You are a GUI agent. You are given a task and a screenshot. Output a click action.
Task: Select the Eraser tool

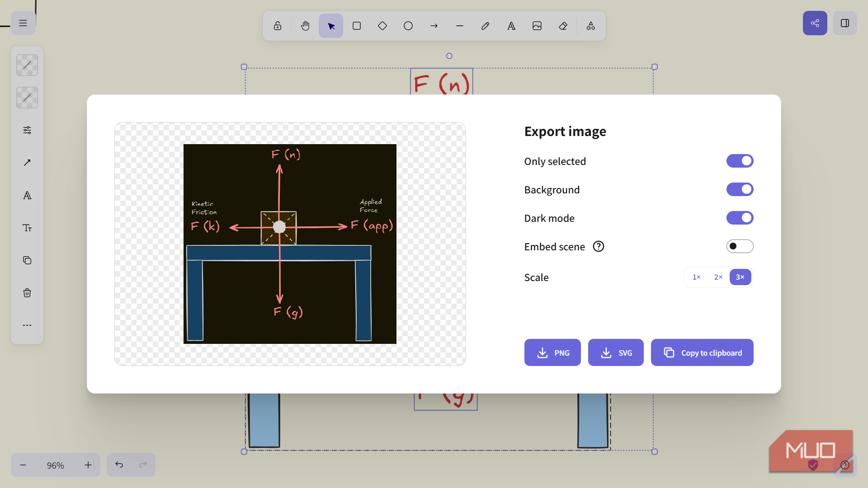click(563, 26)
